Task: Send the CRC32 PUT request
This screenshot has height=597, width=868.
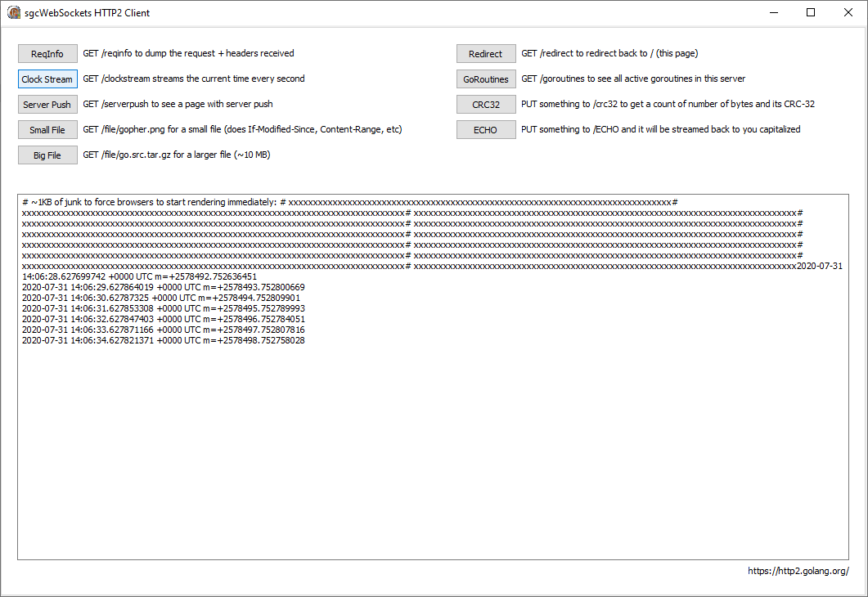Action: pos(486,105)
